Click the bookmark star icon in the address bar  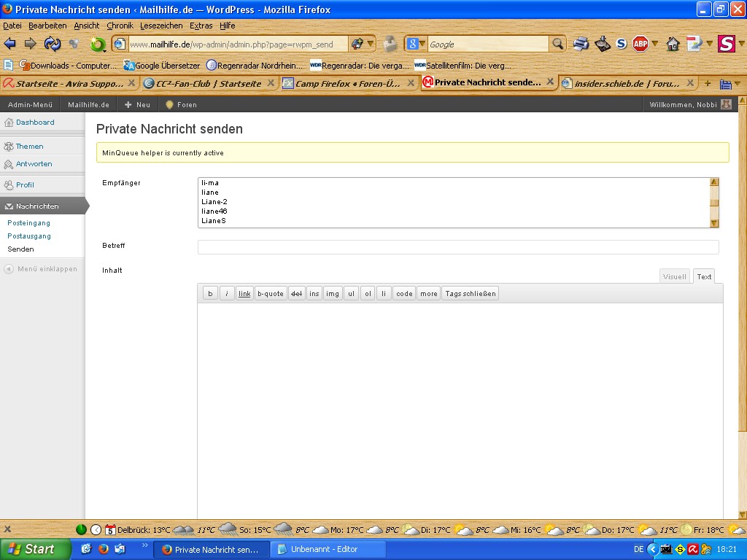click(357, 44)
